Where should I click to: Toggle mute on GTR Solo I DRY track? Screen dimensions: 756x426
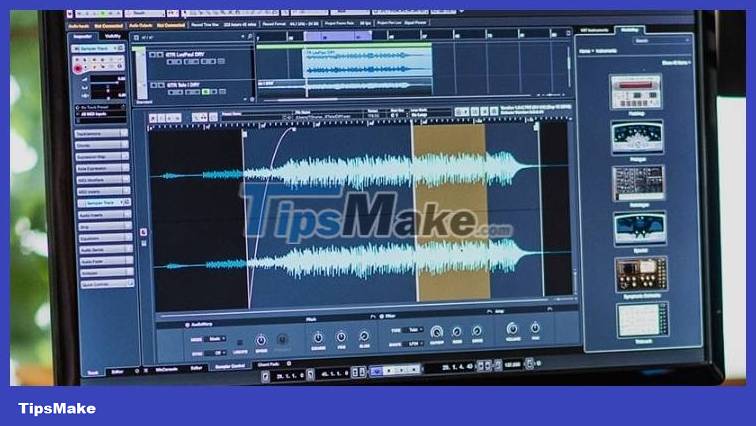click(x=154, y=85)
